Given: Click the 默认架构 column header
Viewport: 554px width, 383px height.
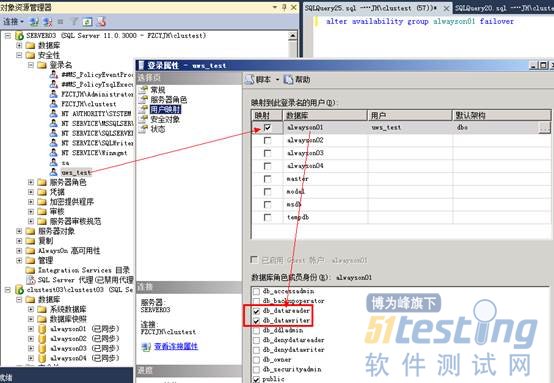Looking at the screenshot, I should [502, 115].
